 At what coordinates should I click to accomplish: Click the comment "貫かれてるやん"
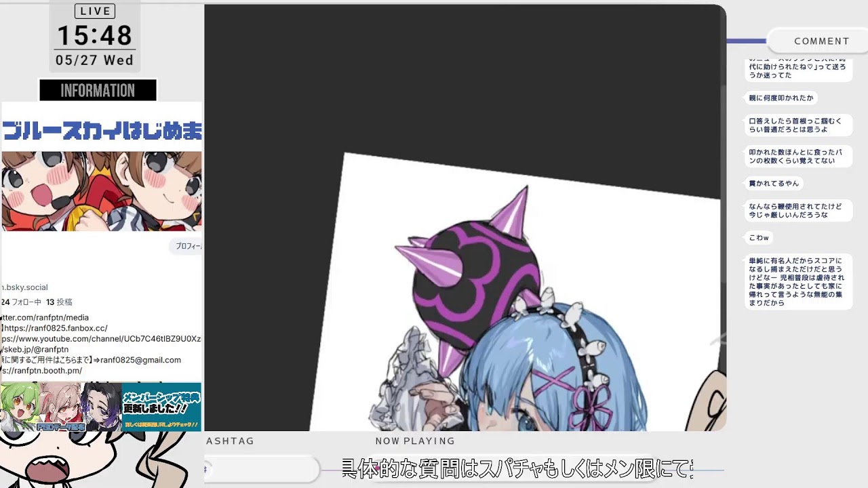[774, 184]
